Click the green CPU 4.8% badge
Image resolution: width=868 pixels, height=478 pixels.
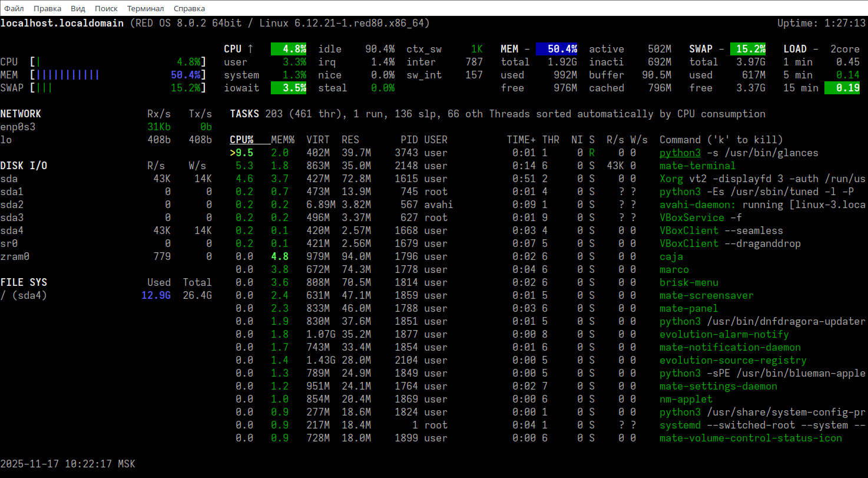tap(289, 49)
